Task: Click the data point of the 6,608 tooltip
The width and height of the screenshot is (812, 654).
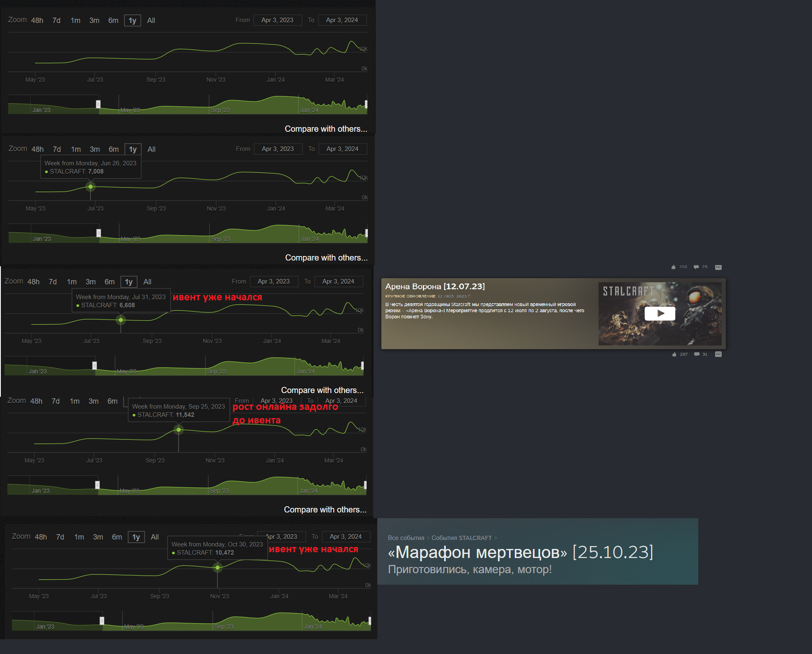Action: [121, 320]
